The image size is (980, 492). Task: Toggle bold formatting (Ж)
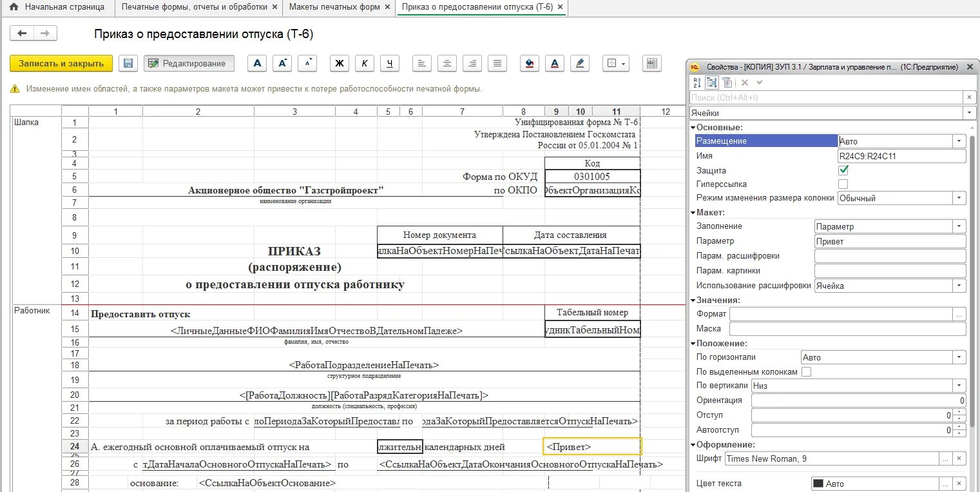pyautogui.click(x=340, y=63)
